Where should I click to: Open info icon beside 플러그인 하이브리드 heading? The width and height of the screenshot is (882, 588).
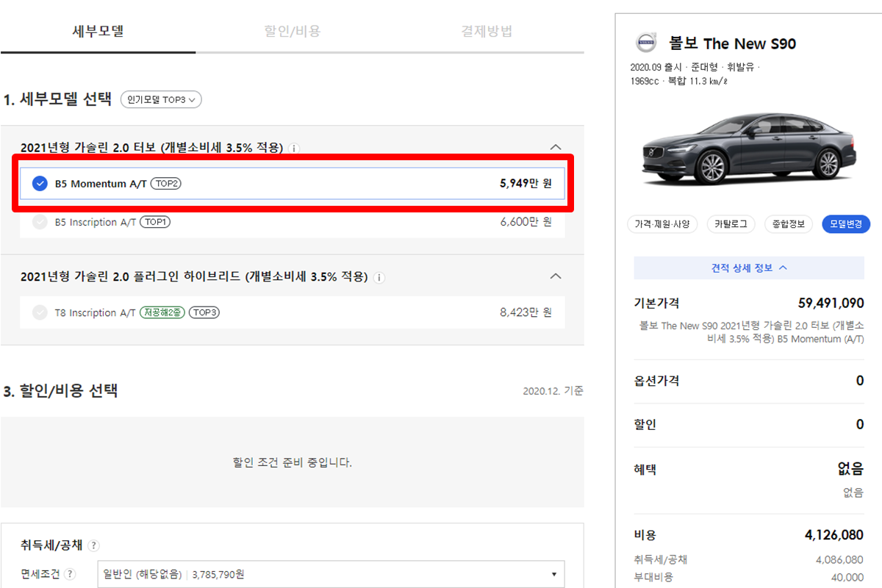coord(379,278)
